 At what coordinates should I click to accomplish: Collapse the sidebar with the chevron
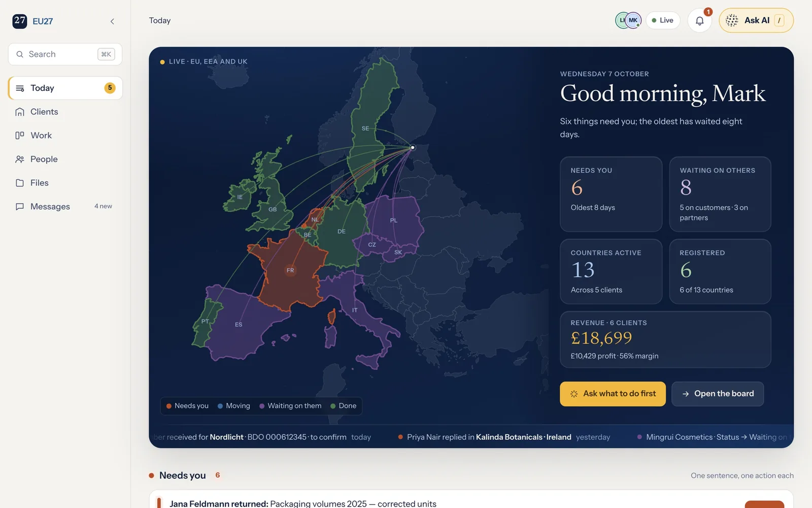112,21
